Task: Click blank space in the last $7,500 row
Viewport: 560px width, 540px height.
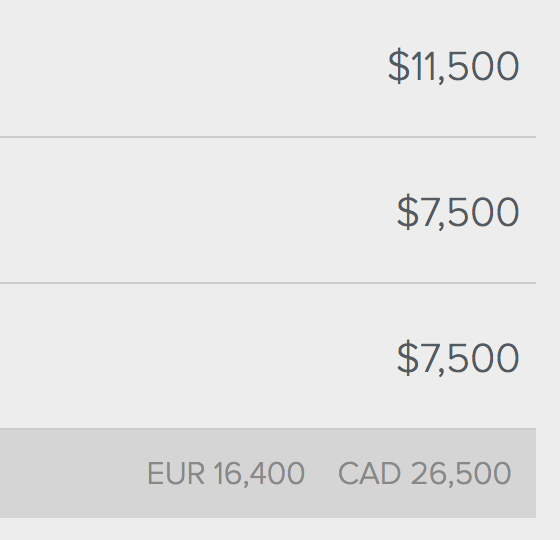Action: click(x=179, y=357)
